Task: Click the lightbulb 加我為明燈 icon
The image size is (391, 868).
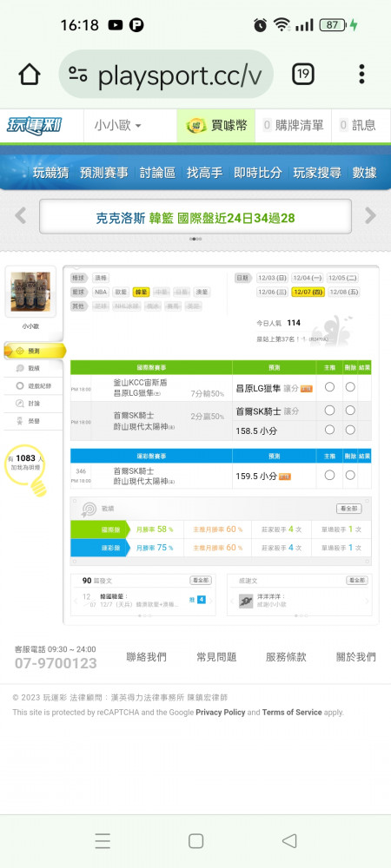Action: 27,470
